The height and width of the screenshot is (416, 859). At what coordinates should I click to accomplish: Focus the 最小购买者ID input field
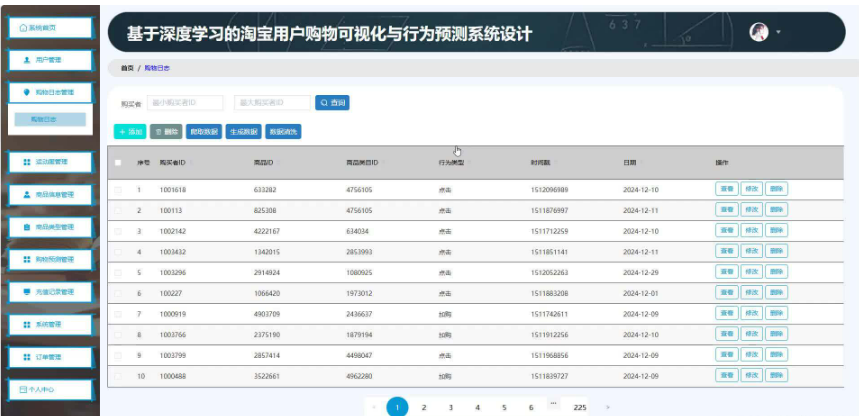[185, 102]
